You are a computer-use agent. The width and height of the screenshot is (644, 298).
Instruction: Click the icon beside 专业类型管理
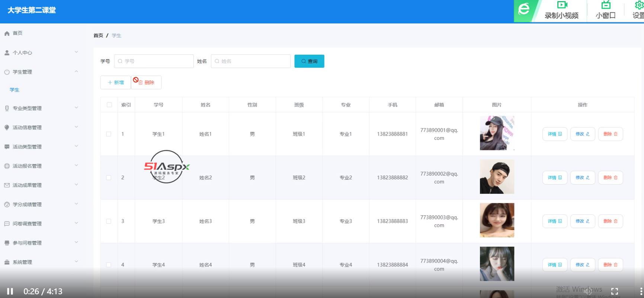(7, 108)
